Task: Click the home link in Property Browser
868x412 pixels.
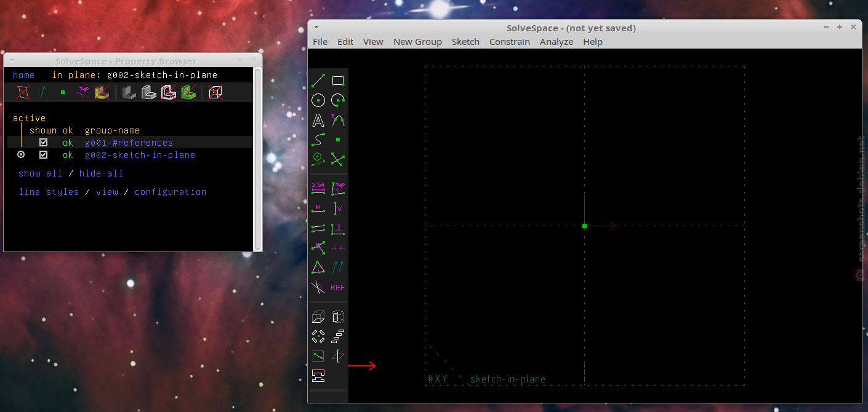Action: tap(23, 75)
